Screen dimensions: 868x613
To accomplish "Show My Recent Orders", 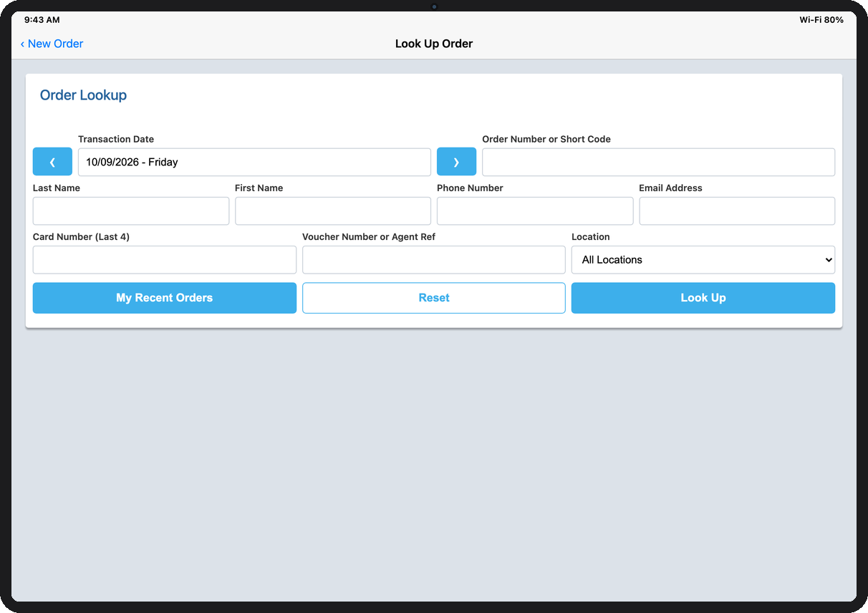I will click(x=165, y=298).
